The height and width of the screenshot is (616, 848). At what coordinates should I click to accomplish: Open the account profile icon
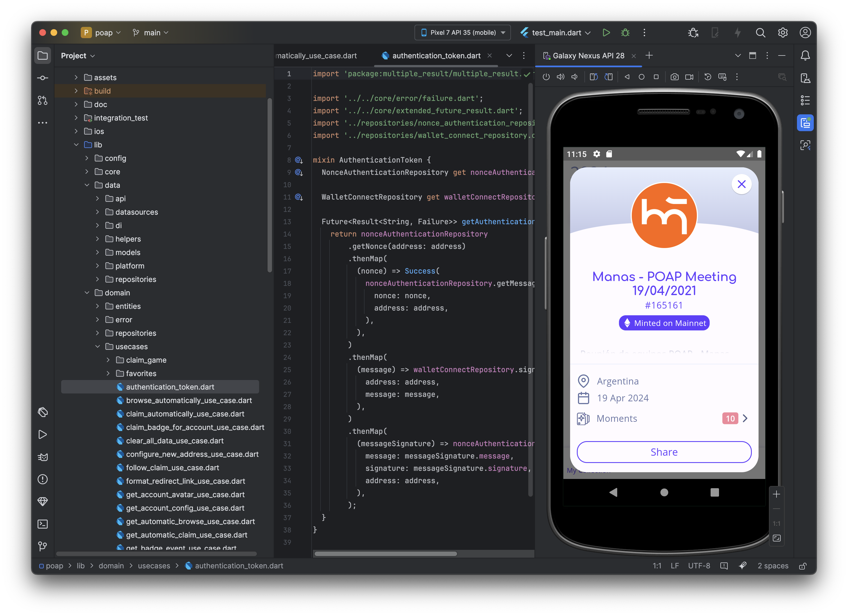pyautogui.click(x=805, y=33)
